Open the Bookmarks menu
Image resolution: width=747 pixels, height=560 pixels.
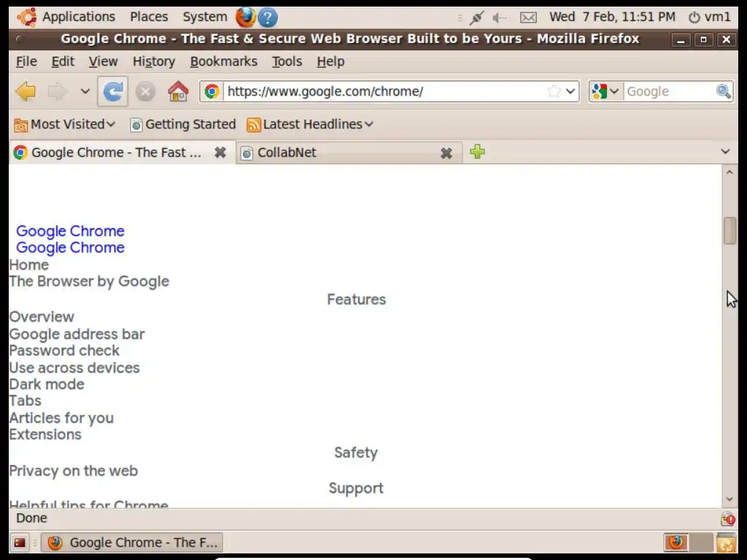223,61
